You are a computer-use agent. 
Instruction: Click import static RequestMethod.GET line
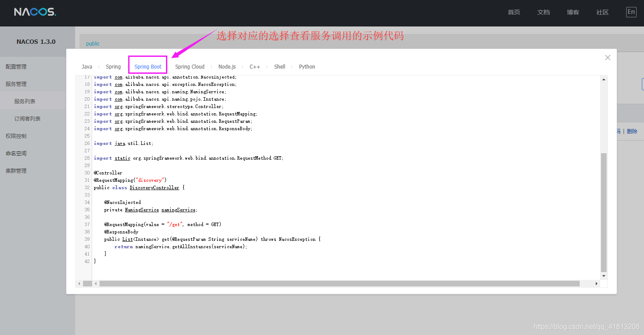pos(189,158)
